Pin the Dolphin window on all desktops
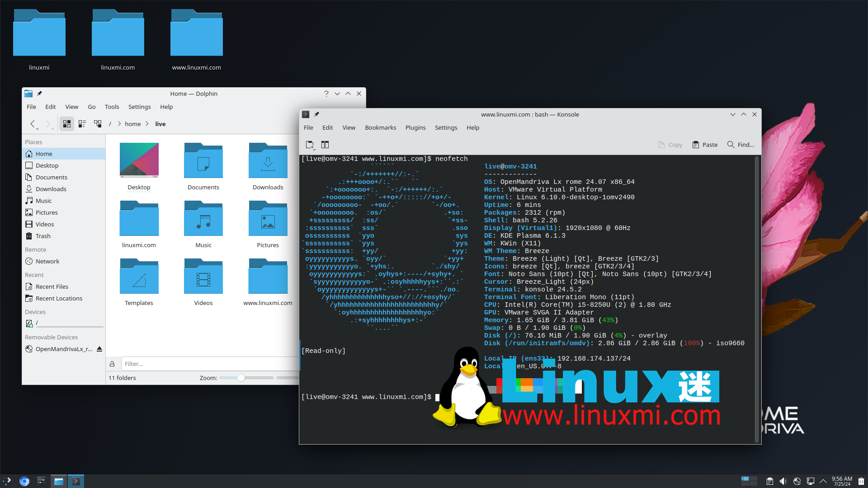Screen dimensions: 868x488 [x=39, y=94]
